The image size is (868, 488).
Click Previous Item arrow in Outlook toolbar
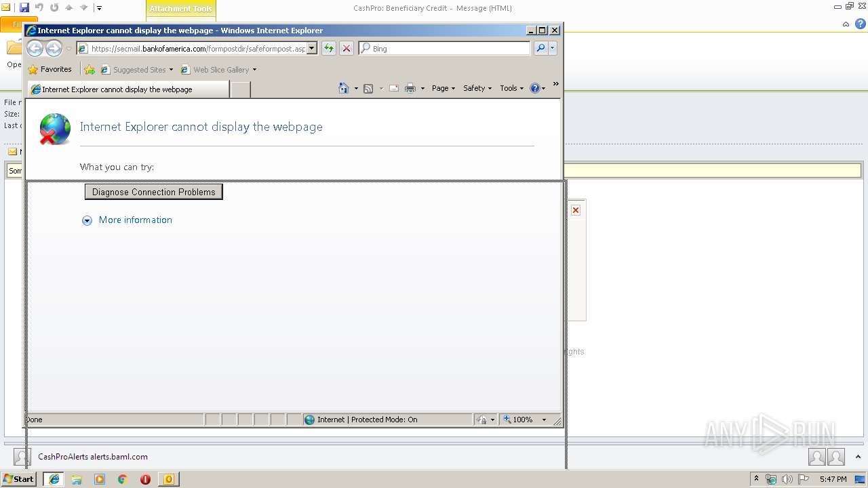[x=69, y=7]
